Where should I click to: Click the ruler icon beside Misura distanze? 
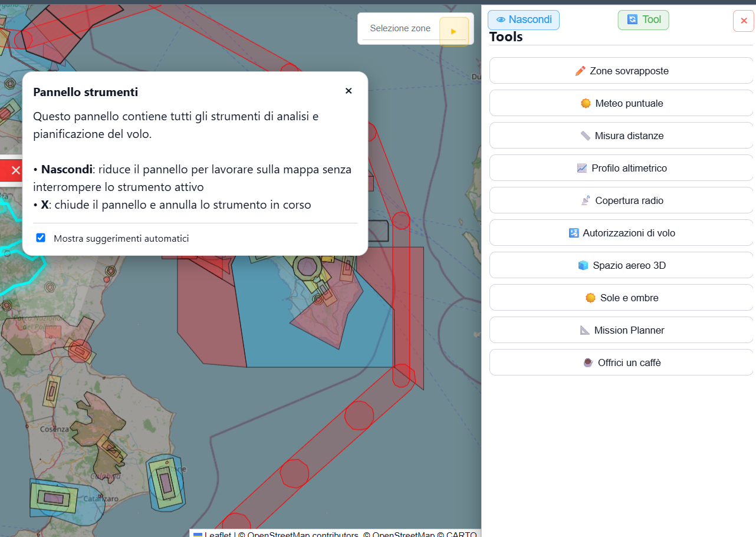coord(585,136)
